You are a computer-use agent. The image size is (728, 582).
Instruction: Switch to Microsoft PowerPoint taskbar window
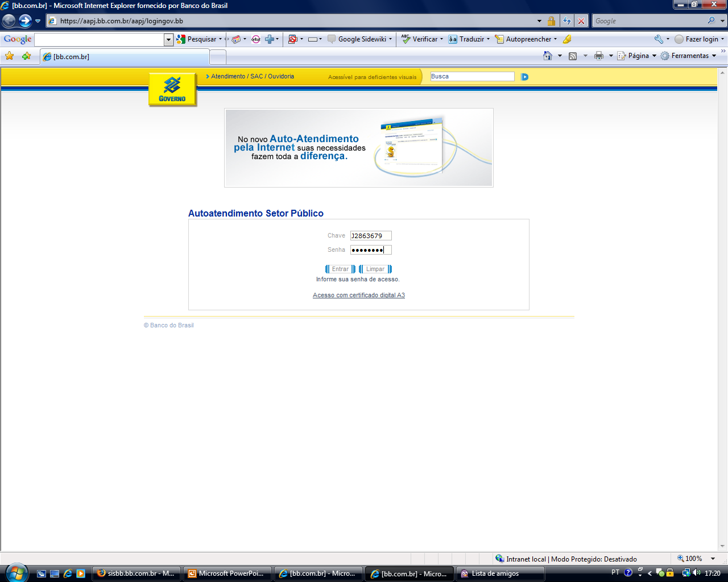[227, 573]
